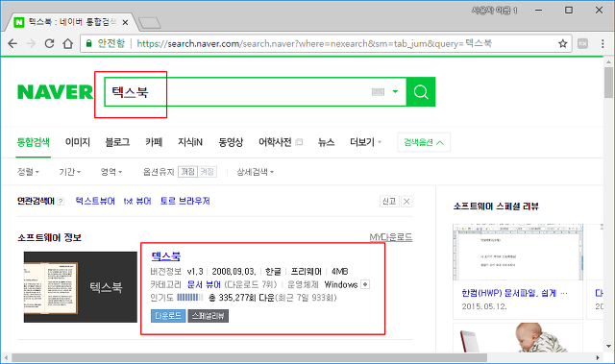Switch to the 지식iN tab

click(x=190, y=142)
